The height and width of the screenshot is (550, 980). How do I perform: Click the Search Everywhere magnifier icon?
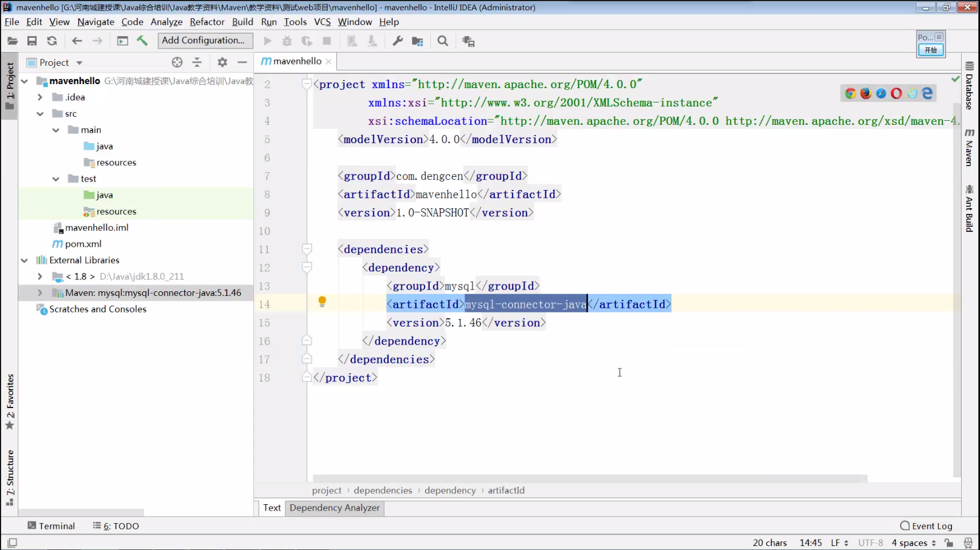(x=443, y=41)
